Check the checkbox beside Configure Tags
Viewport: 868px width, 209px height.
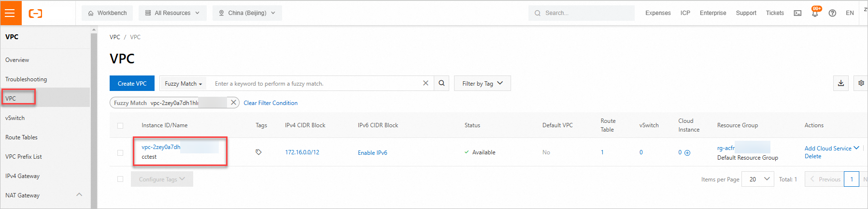click(120, 179)
